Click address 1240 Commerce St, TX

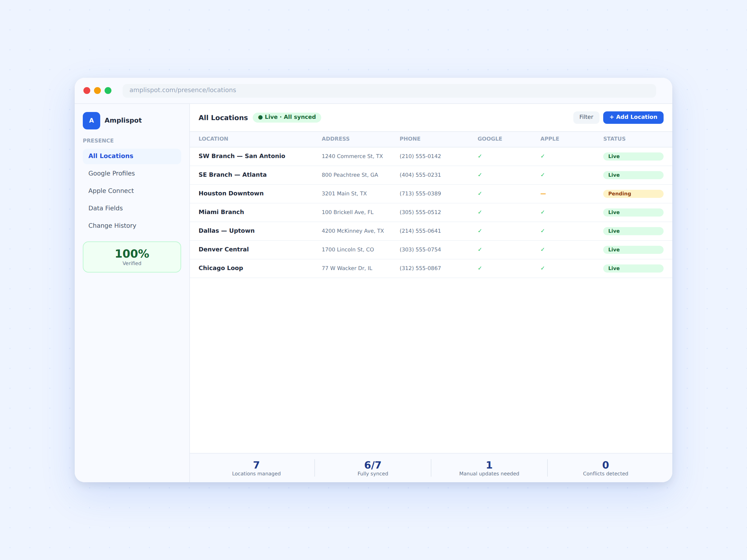352,156
